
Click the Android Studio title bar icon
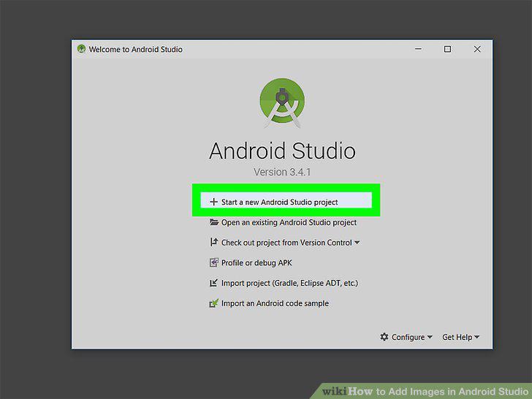[x=81, y=49]
